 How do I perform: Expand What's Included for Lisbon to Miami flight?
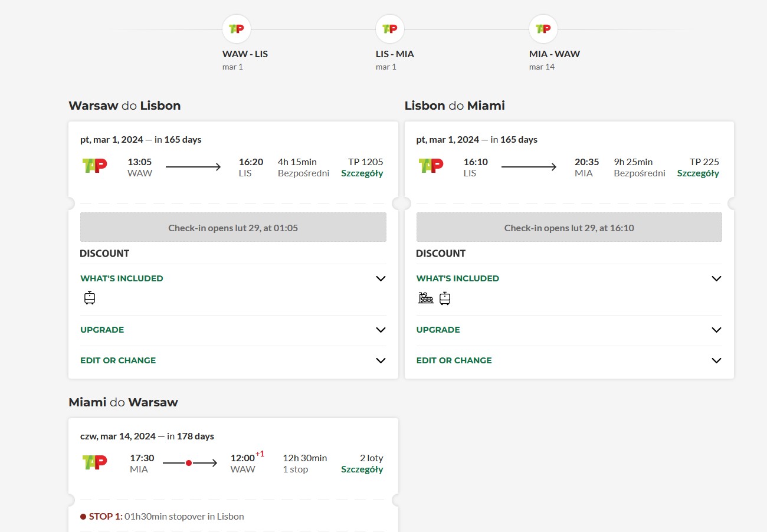pos(569,278)
